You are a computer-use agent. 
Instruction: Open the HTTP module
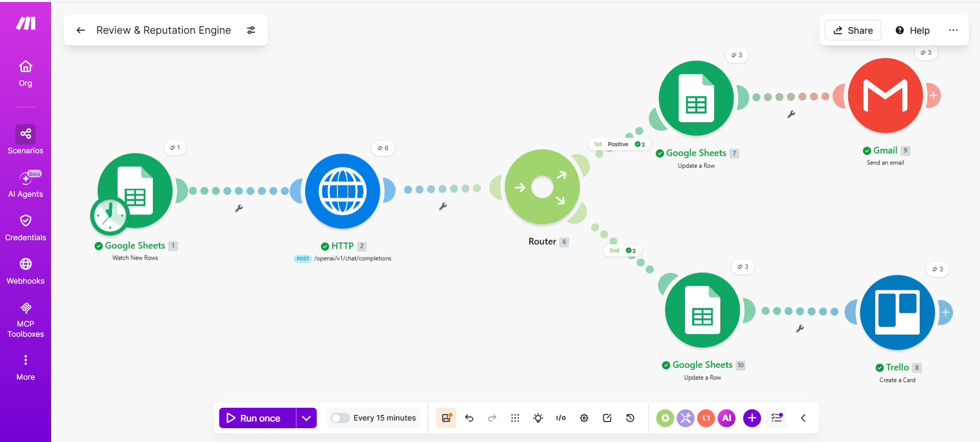click(x=343, y=191)
